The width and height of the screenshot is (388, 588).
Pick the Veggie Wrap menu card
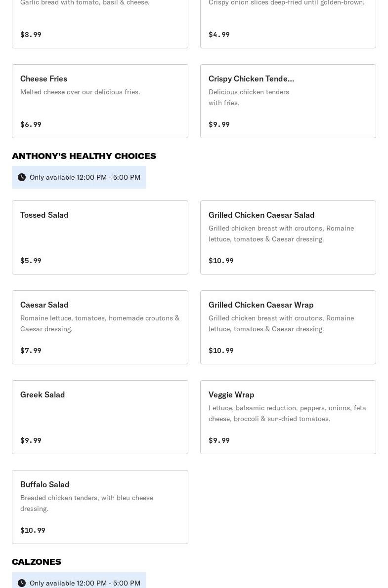coord(288,417)
